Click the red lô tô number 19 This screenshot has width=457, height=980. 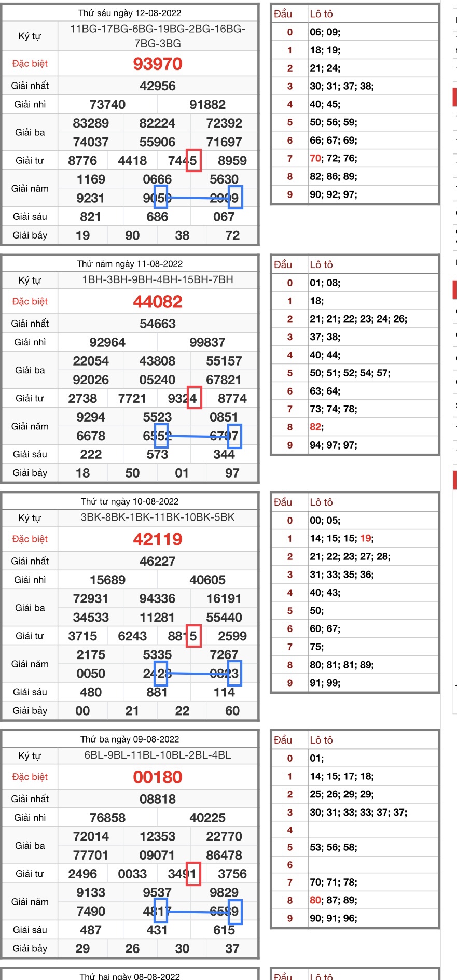(x=366, y=538)
